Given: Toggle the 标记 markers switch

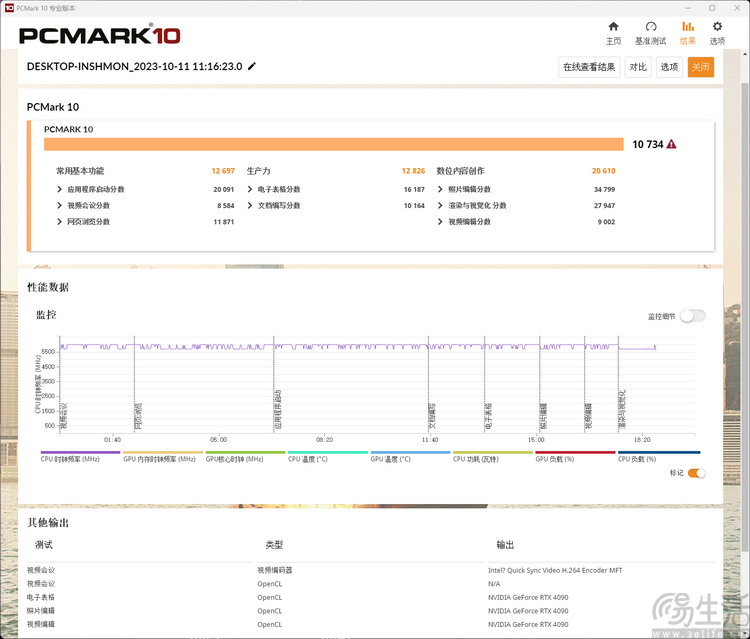Looking at the screenshot, I should tap(696, 473).
